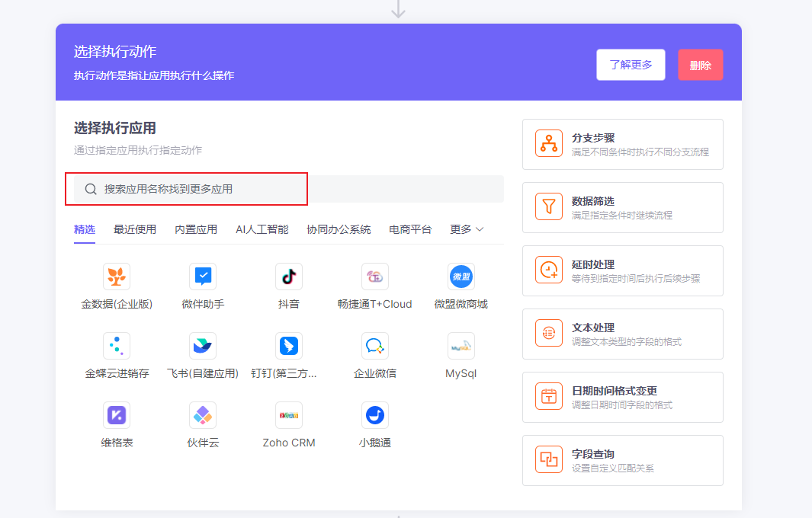812x518 pixels.
Task: Switch to the 精选 tab
Action: click(x=85, y=229)
